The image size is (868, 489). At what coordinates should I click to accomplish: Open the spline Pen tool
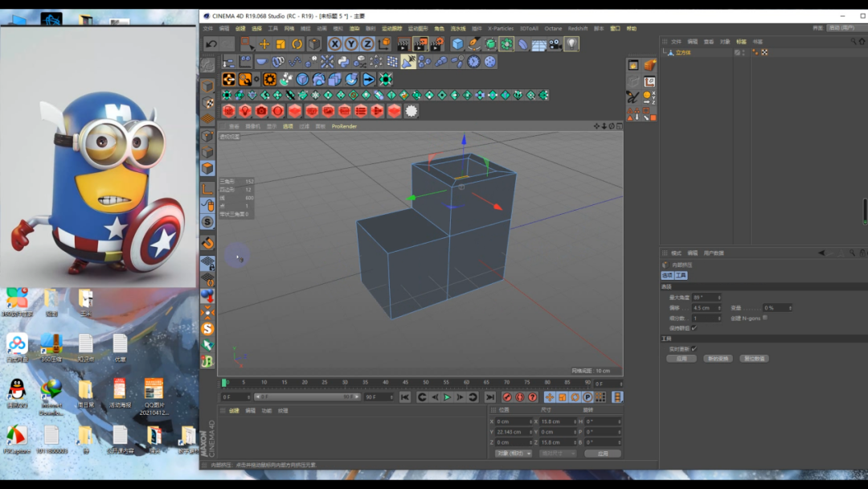click(474, 43)
